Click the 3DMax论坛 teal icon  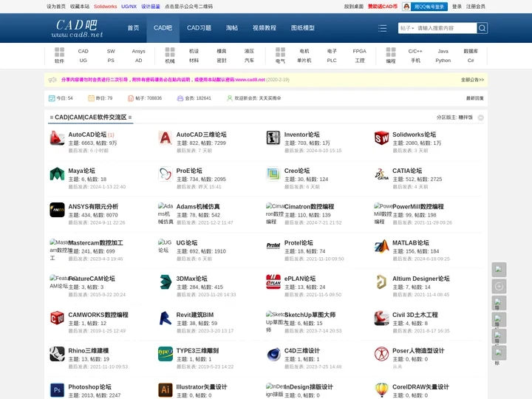(x=166, y=282)
